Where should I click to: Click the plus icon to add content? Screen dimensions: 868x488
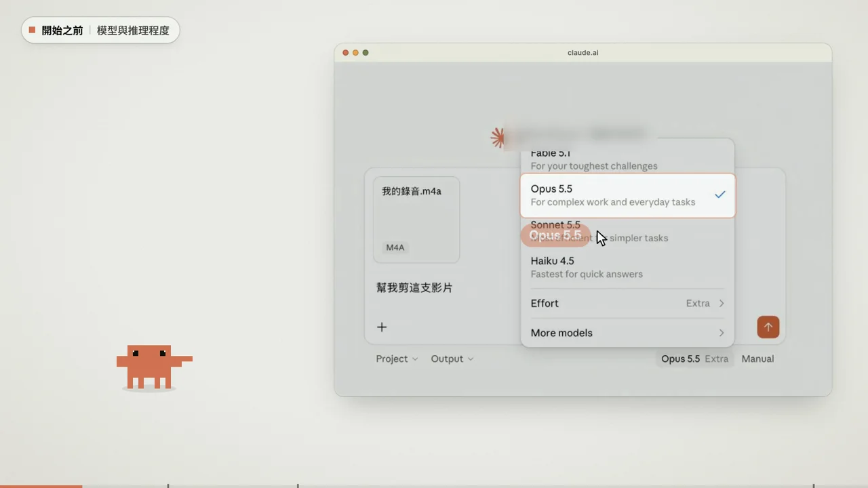[x=382, y=327]
